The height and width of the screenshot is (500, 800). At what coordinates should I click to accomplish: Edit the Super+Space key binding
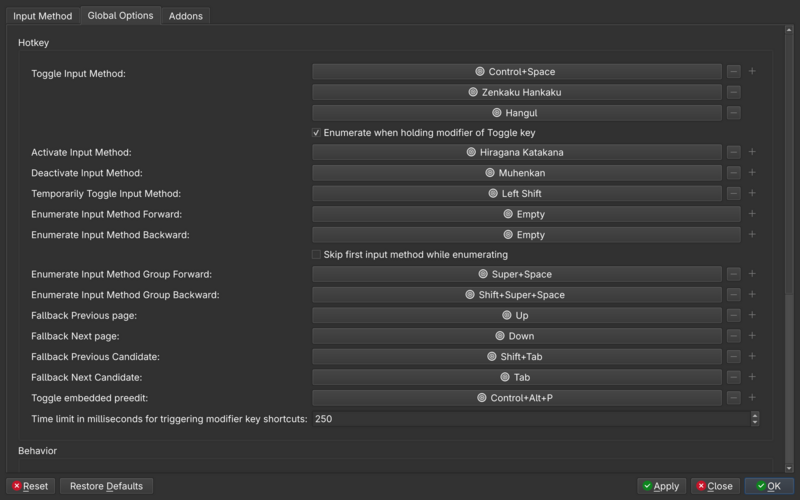point(517,274)
